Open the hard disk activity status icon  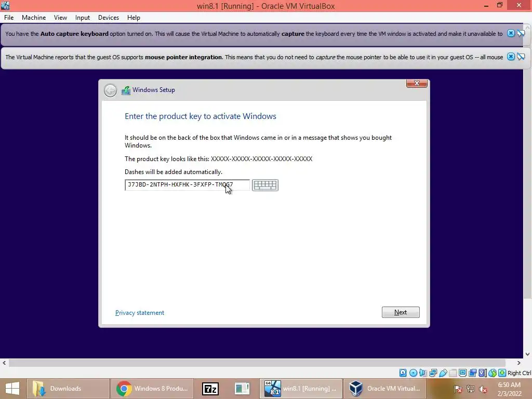403,373
